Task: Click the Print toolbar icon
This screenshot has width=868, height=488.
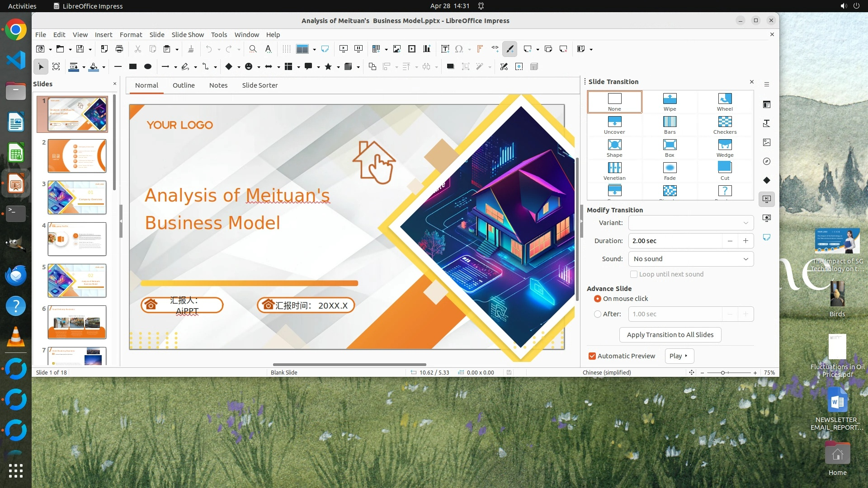Action: point(119,49)
